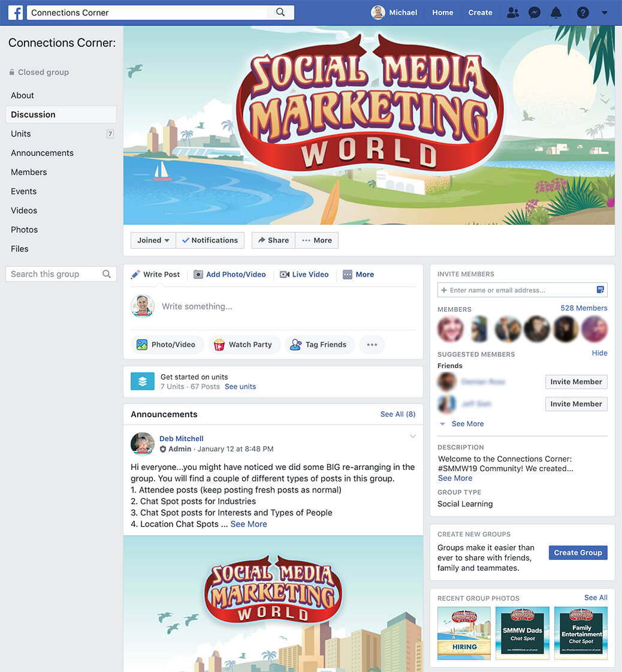
Task: Click the Watch Party popcorn icon
Action: coord(219,345)
